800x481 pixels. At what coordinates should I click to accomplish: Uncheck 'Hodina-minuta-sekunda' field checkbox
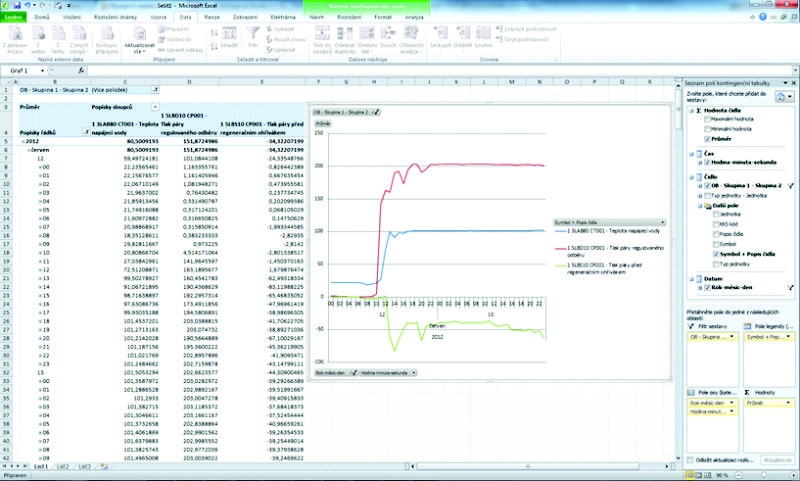point(707,162)
